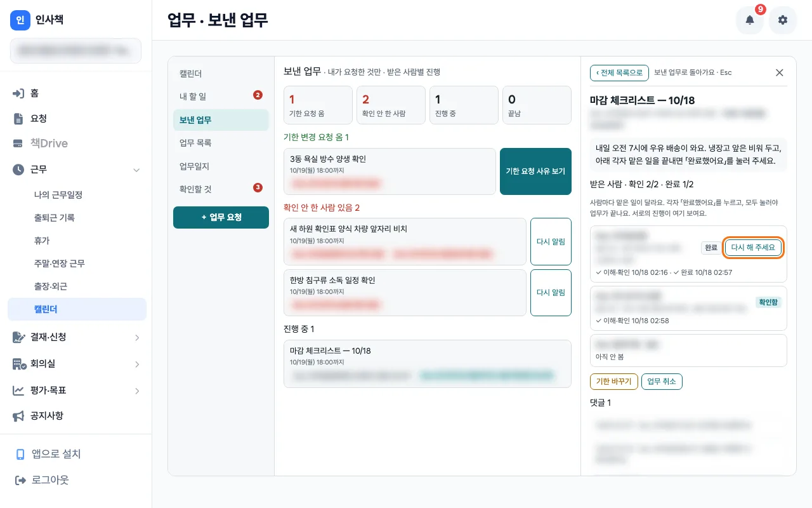
Task: Click the 인사책 logo icon
Action: 20,20
